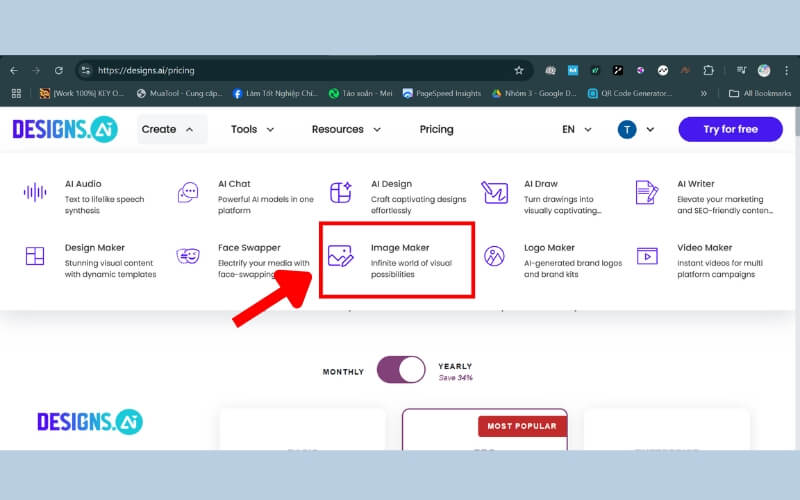Viewport: 800px width, 500px height.
Task: Open the Logo Maker circle icon
Action: coord(494,256)
